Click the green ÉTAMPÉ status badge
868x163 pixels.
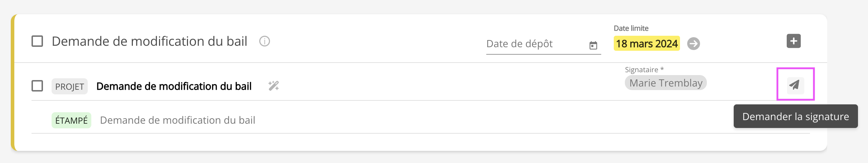pos(71,120)
